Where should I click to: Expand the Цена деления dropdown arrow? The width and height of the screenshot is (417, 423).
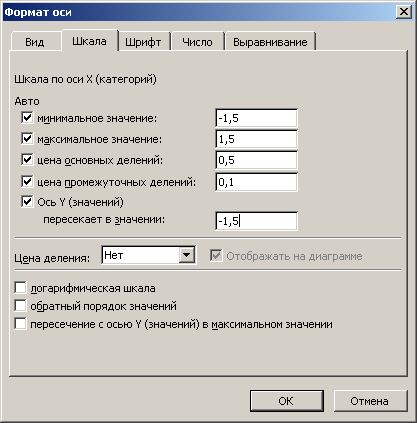(187, 255)
